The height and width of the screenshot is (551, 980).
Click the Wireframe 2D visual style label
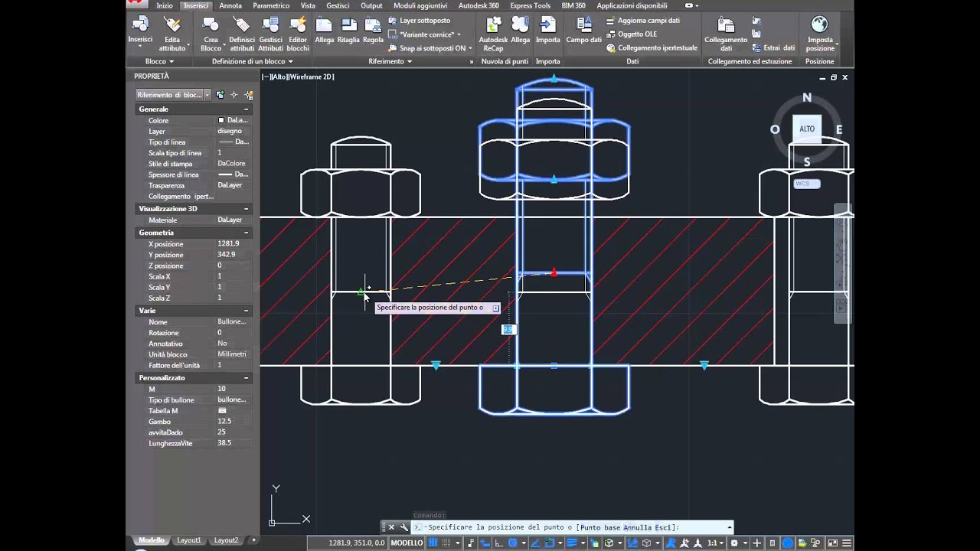(312, 77)
